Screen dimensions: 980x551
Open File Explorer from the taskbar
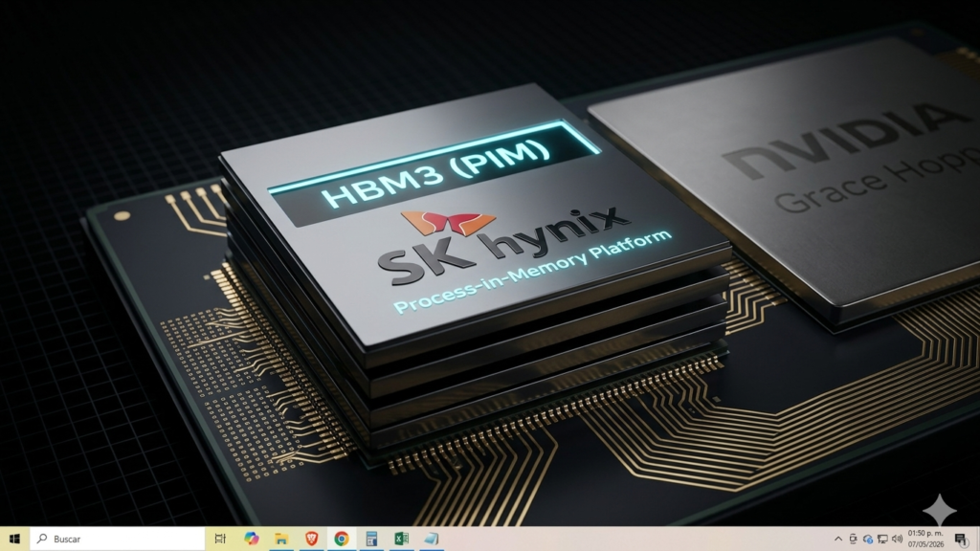[x=281, y=539]
